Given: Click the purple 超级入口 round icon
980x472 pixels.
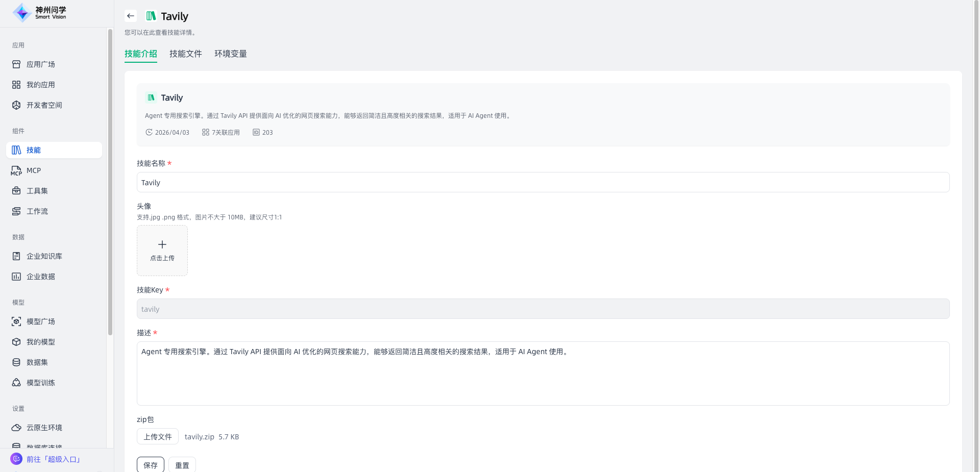Looking at the screenshot, I should 16,459.
